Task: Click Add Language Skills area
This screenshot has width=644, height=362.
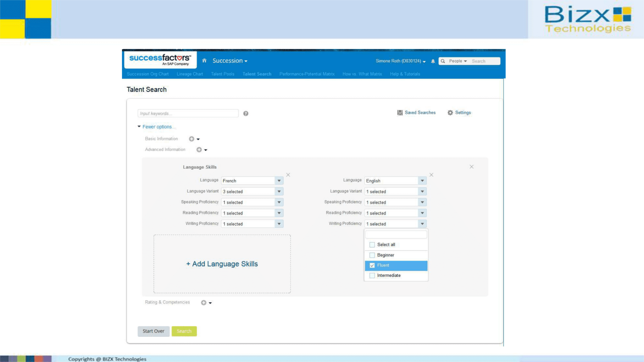Action: pos(222,264)
